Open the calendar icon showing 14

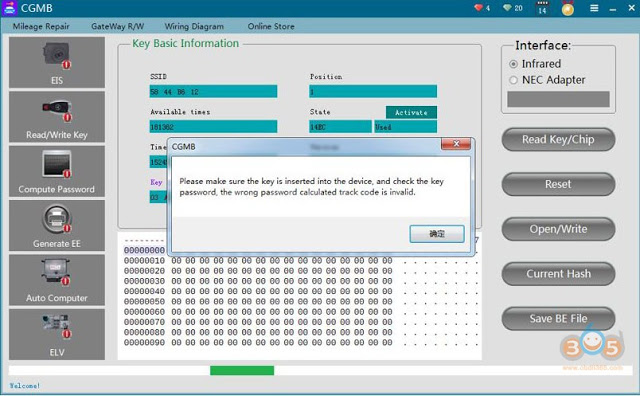tap(542, 8)
